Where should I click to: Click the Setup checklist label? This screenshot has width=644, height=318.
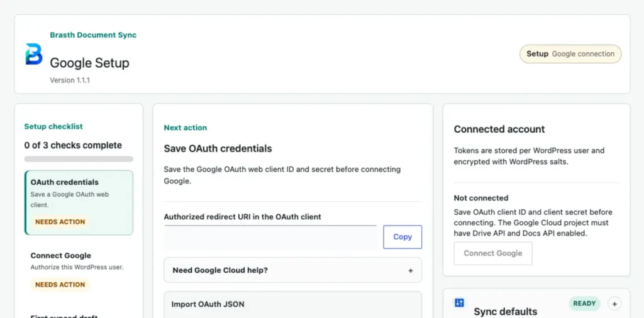[53, 126]
